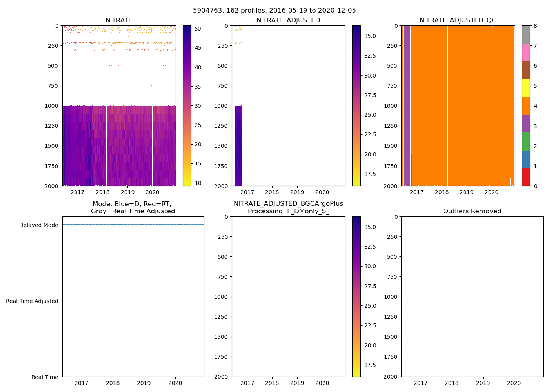Image resolution: width=549 pixels, height=392 pixels.
Task: Select the NITRATE_ADJUSTED_BGCArgoPlus plot title
Action: (x=288, y=207)
